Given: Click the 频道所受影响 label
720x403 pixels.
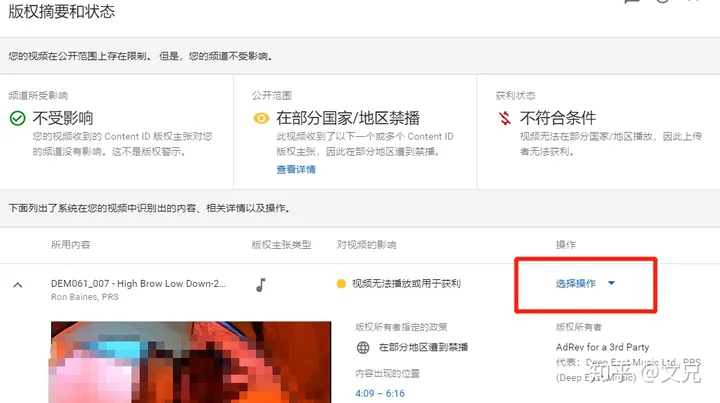Looking at the screenshot, I should [38, 95].
